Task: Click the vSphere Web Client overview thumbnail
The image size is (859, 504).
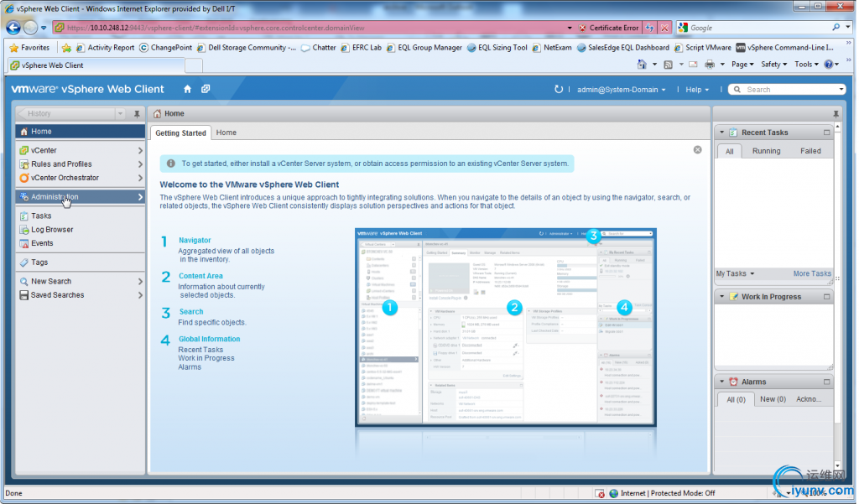Action: coord(505,327)
